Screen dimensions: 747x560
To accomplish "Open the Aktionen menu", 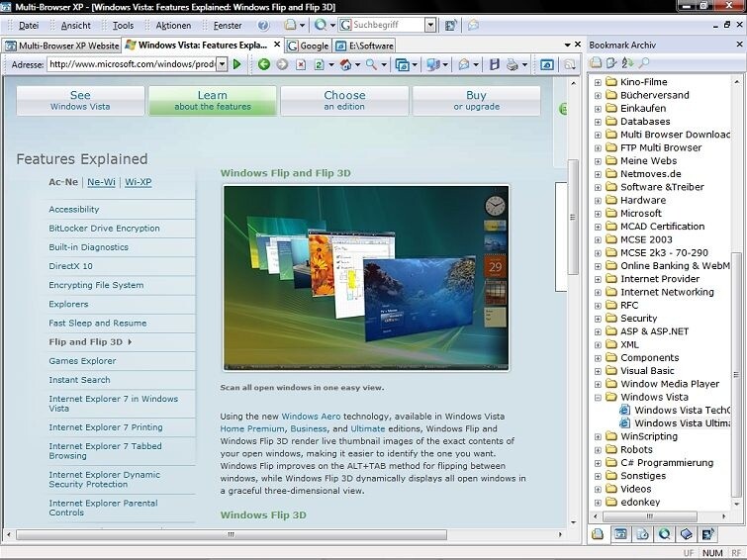I will (173, 26).
